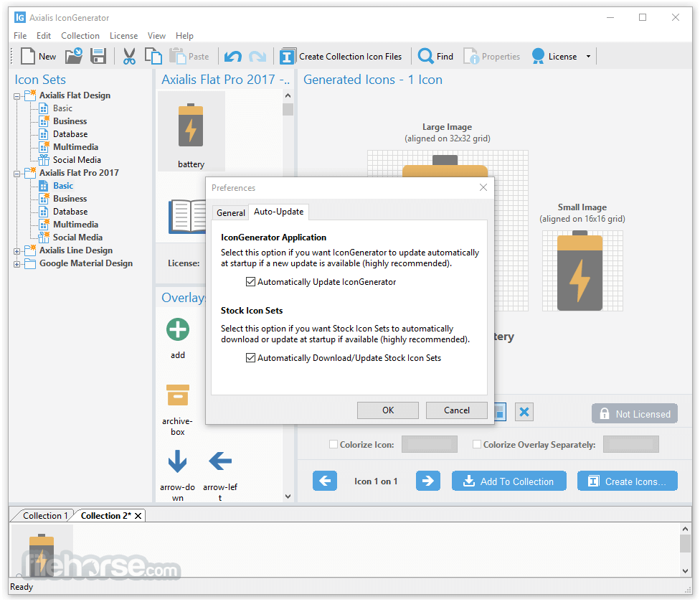Enable Colorize Overlay Separately checkbox

click(x=477, y=444)
